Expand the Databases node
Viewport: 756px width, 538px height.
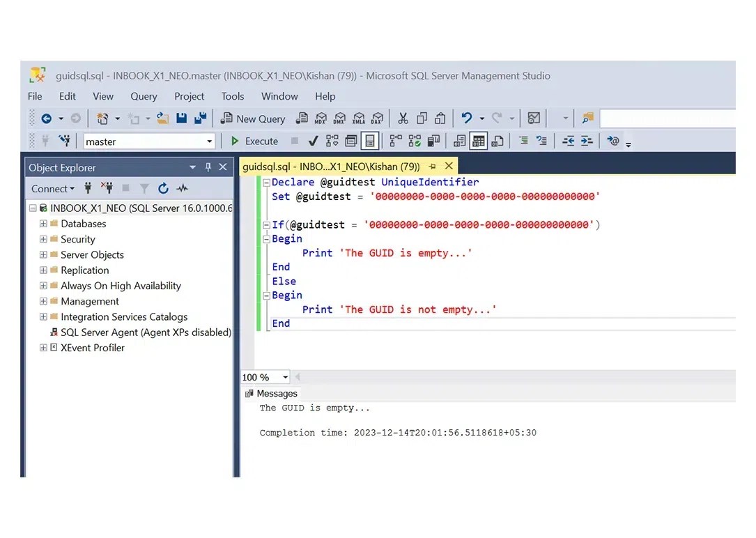coord(44,224)
